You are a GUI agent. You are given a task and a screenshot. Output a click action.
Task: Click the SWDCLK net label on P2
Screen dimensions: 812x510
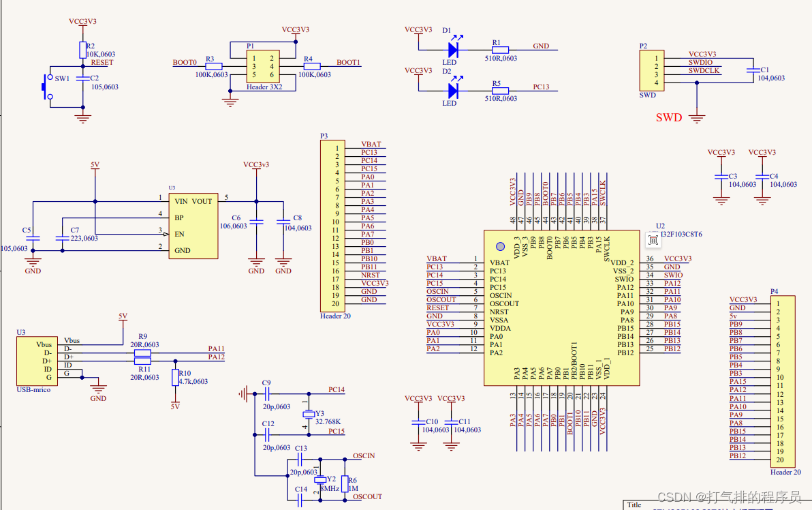(704, 70)
